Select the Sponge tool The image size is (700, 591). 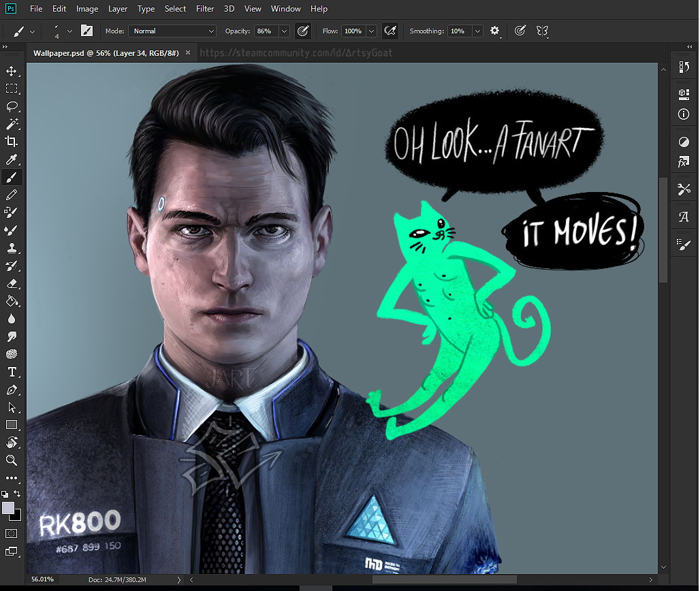tap(11, 354)
